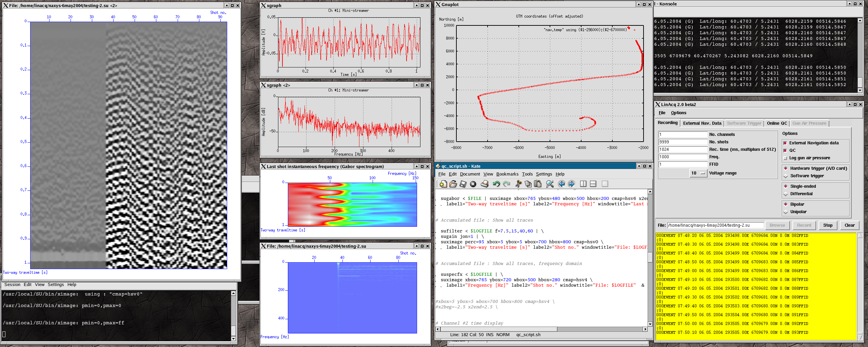868x347 pixels.
Task: Select Software trigger radio option
Action: [x=786, y=176]
